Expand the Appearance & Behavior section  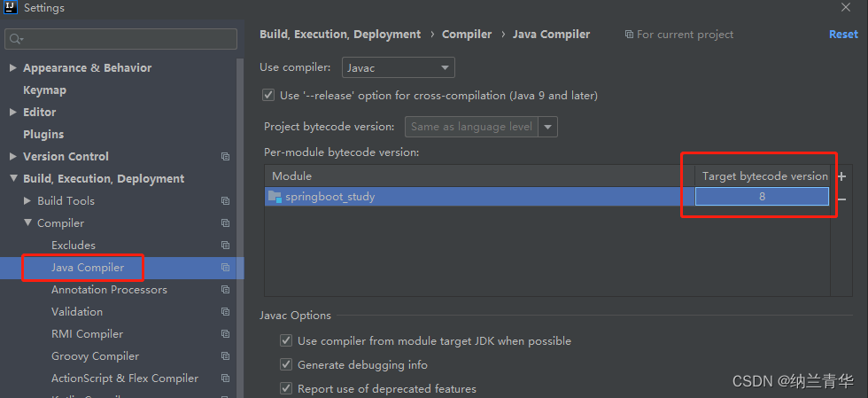(13, 67)
